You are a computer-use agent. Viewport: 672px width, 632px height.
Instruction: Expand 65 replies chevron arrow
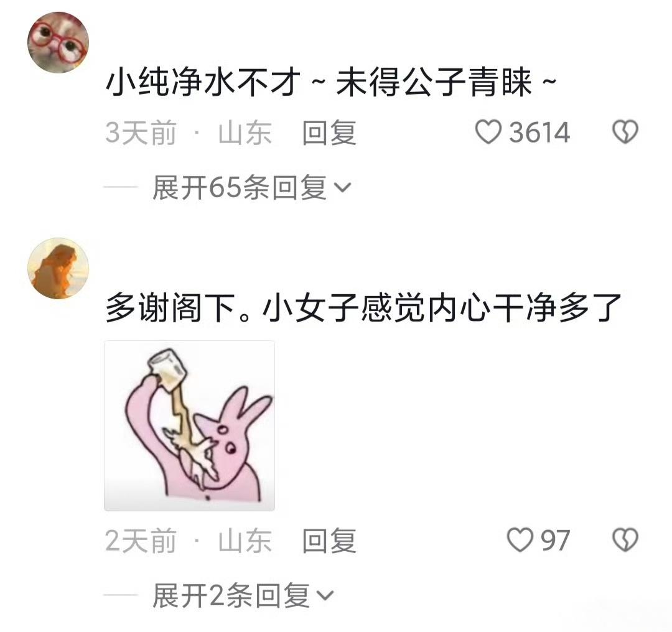tap(342, 188)
